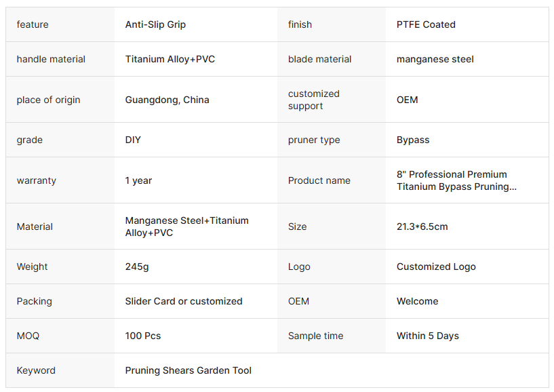Click the "Pruning Shears Garden Tool" keyword value
This screenshot has width=554, height=392.
189,370
